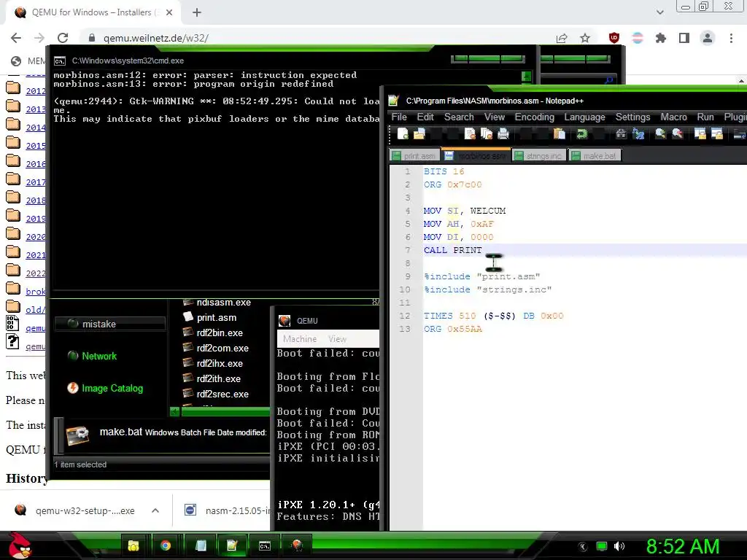The height and width of the screenshot is (560, 747).
Task: Switch to strings.inc tab in Notepad++
Action: pos(539,156)
